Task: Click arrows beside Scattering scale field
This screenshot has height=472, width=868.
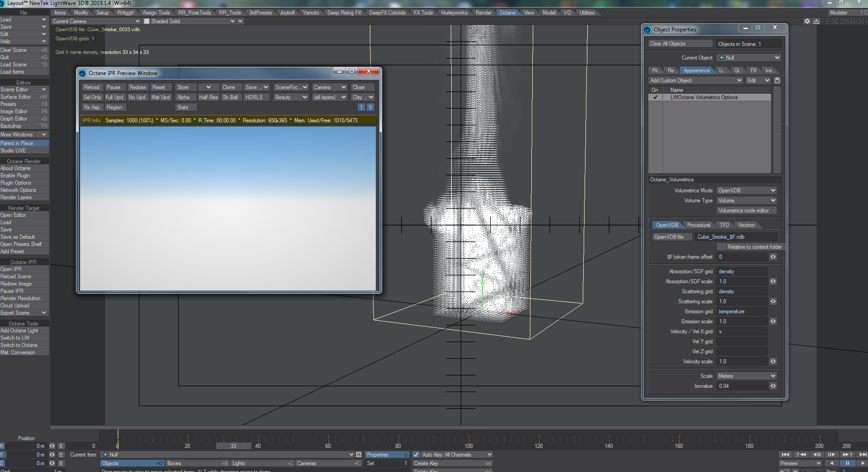Action: click(773, 301)
